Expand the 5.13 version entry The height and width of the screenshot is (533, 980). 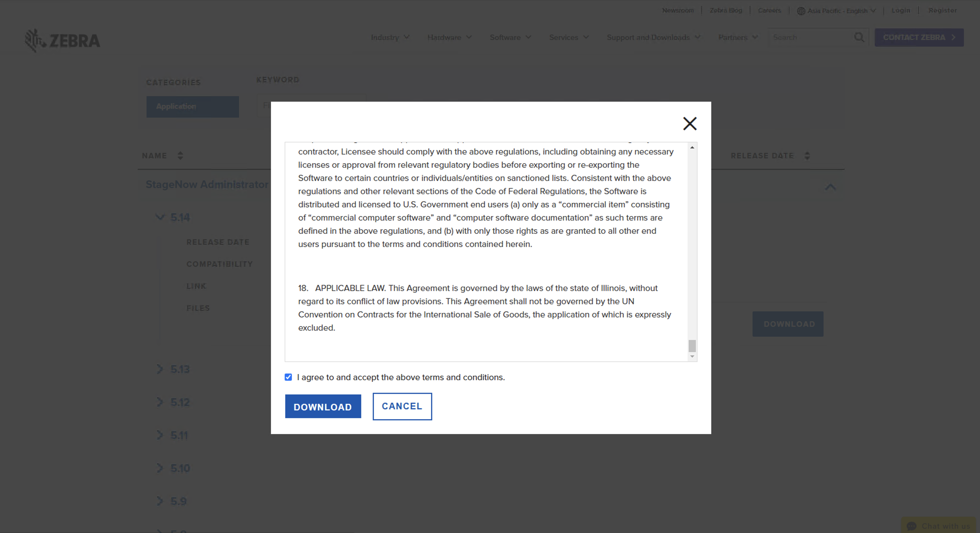pos(160,369)
